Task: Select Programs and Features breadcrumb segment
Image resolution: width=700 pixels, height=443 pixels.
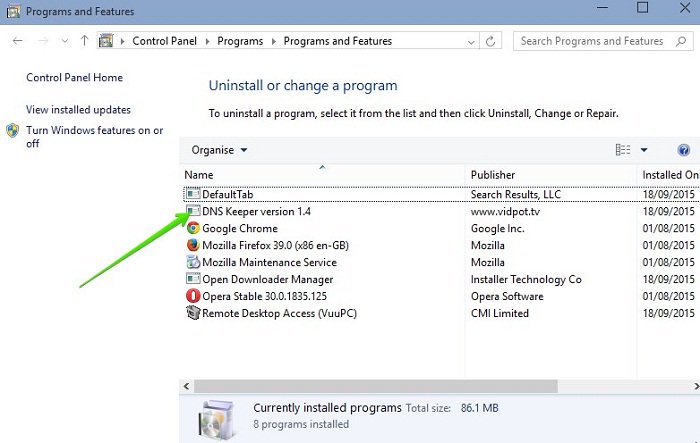Action: [x=338, y=41]
